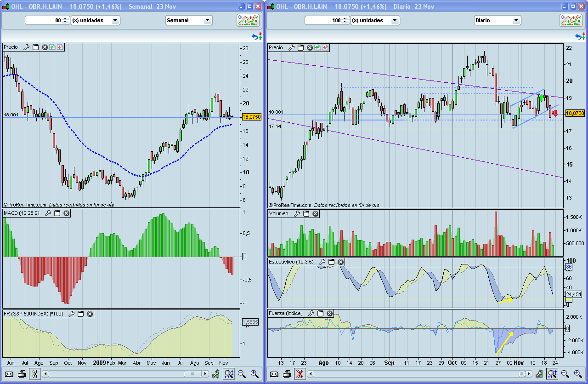588x384 pixels.
Task: Toggle crossed-out link button in Diario window
Action: click(300, 374)
